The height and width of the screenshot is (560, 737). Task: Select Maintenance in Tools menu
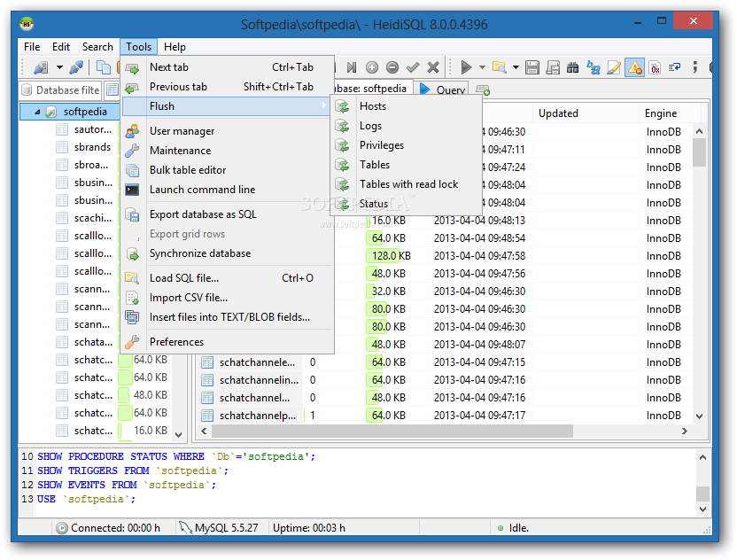tap(228, 151)
